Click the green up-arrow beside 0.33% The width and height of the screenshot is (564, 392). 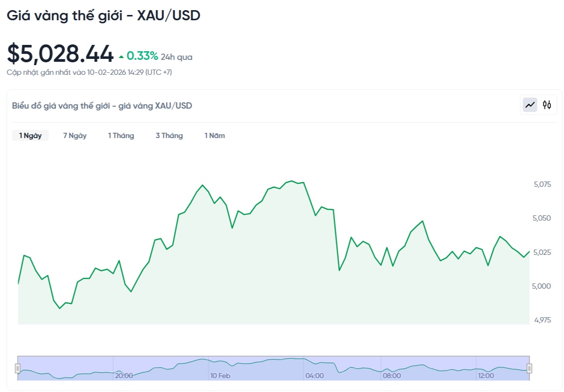click(x=121, y=56)
